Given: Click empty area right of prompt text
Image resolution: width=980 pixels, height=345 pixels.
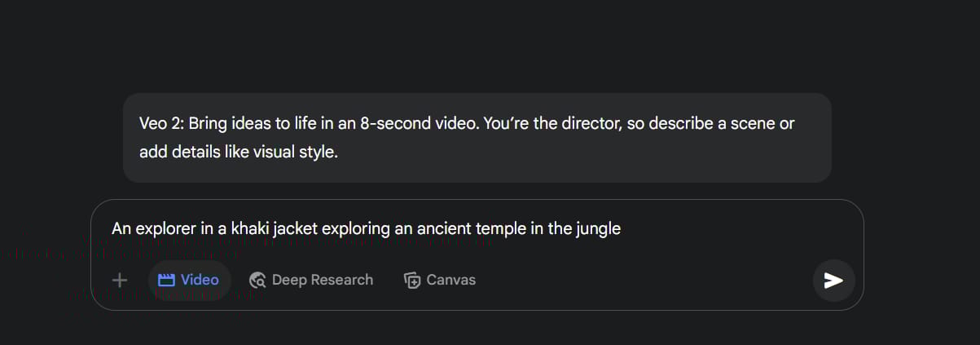Looking at the screenshot, I should (x=733, y=229).
